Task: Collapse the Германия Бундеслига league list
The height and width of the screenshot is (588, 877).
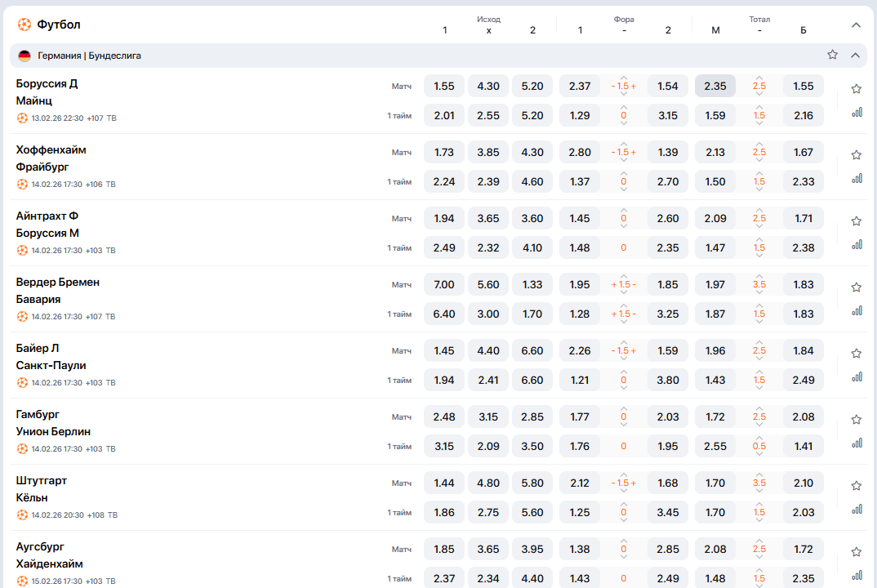Action: (856, 55)
